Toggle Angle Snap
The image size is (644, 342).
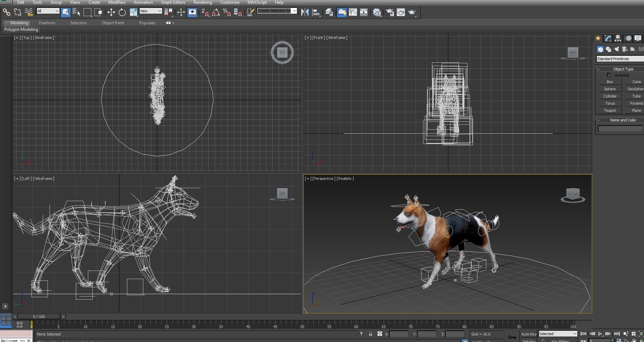coord(216,12)
